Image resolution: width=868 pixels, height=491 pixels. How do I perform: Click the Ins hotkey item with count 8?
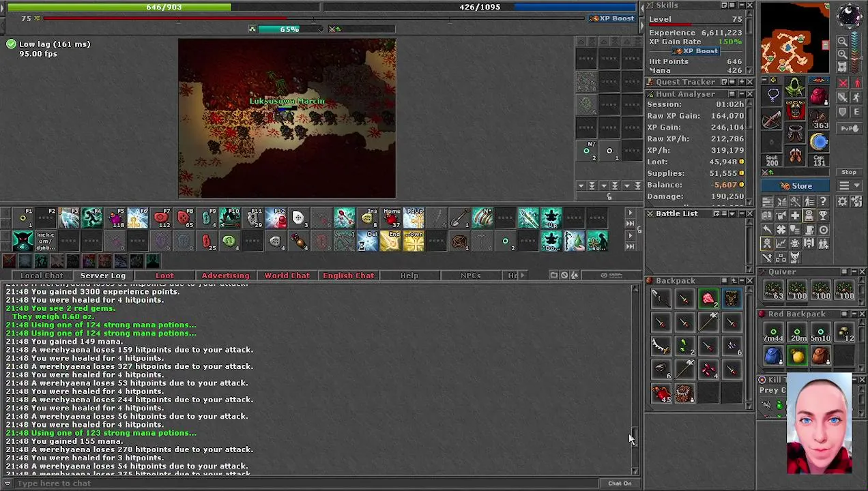point(368,218)
